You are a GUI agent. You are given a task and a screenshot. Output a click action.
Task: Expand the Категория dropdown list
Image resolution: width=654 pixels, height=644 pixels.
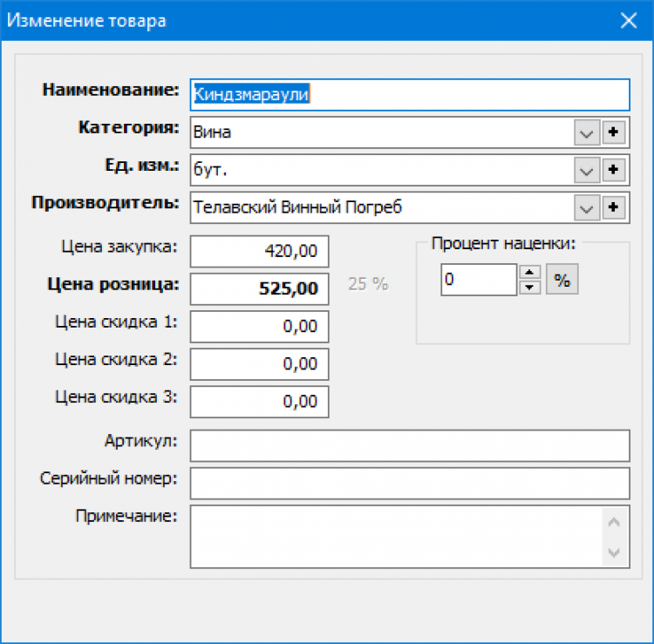click(587, 132)
